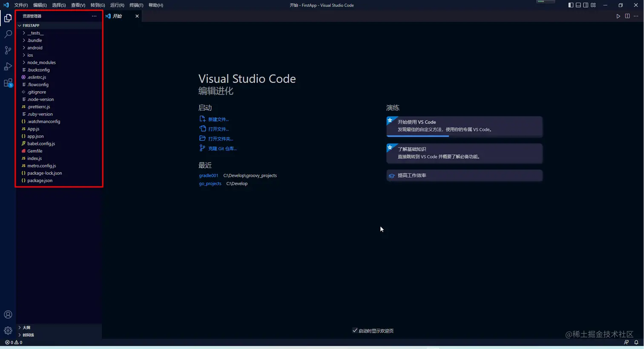Open Explorer panel more actions ellipsis

(94, 16)
